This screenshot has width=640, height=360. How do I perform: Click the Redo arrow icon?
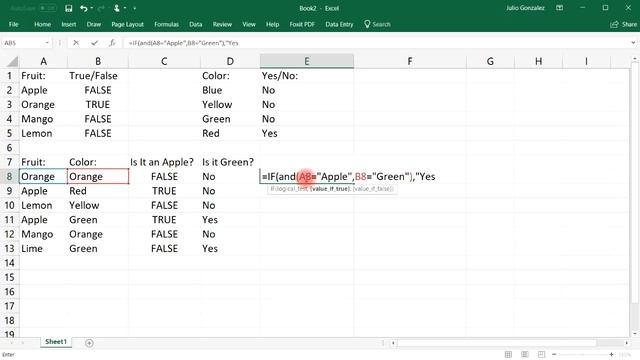tap(101, 8)
